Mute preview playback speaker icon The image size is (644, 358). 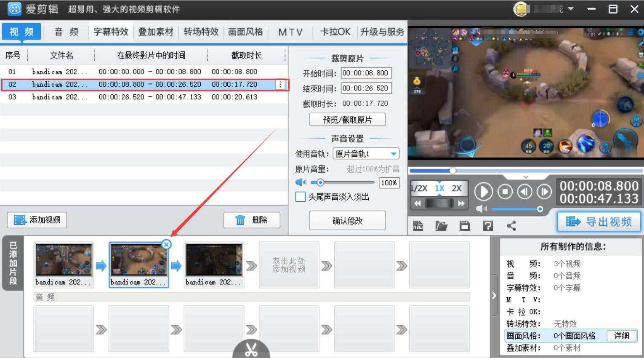[x=482, y=209]
